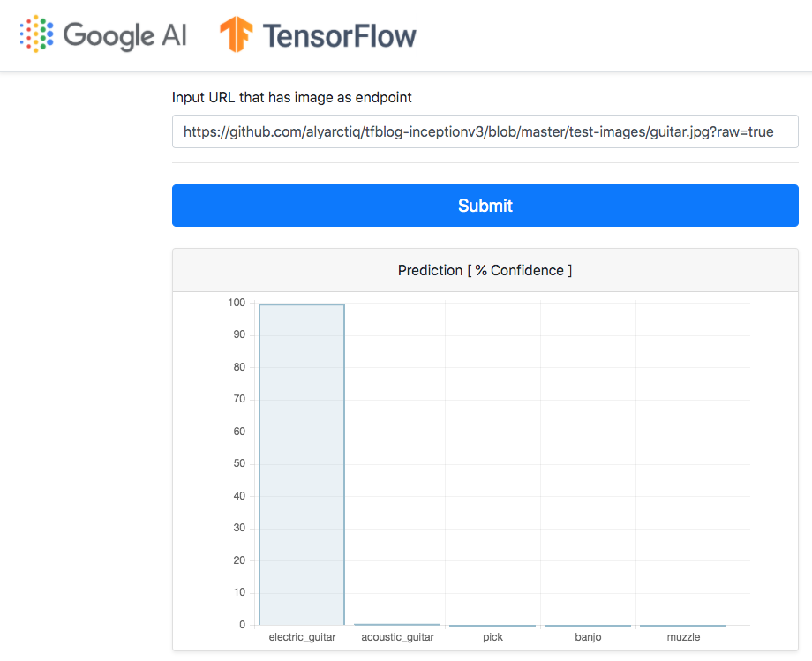Click the 70 tick on the y-axis
The image size is (812, 661).
(x=238, y=400)
